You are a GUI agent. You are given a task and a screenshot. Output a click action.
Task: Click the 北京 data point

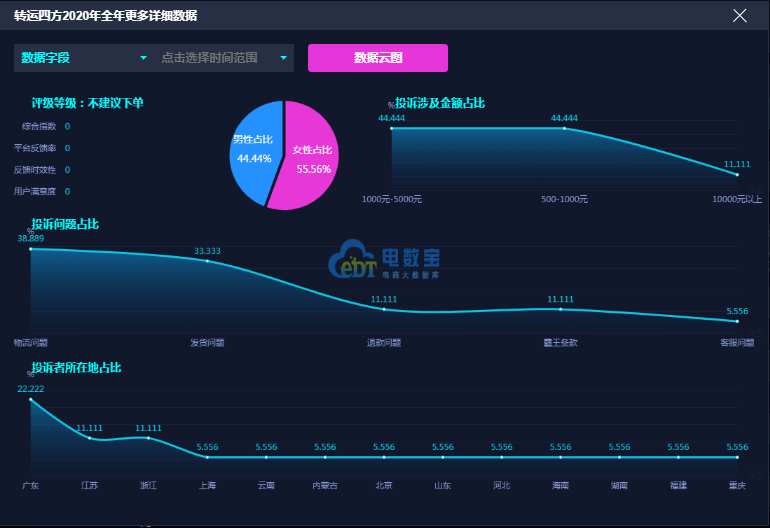[384, 457]
